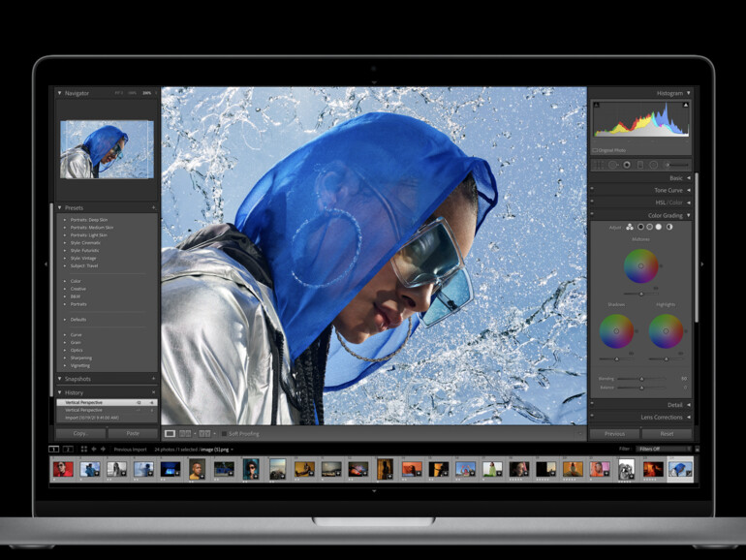Image resolution: width=746 pixels, height=560 pixels.
Task: Expand the Tone Curve panel
Action: [x=689, y=190]
